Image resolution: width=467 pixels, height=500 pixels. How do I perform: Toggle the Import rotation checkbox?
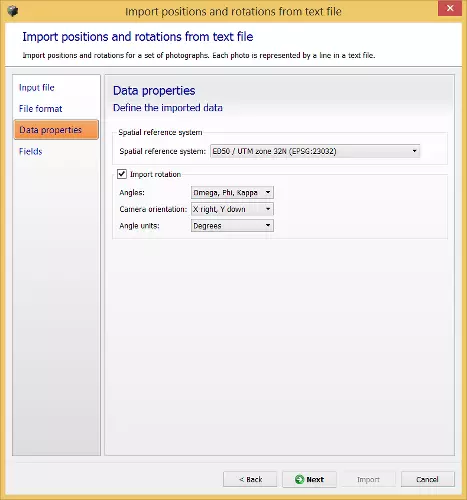pos(122,174)
